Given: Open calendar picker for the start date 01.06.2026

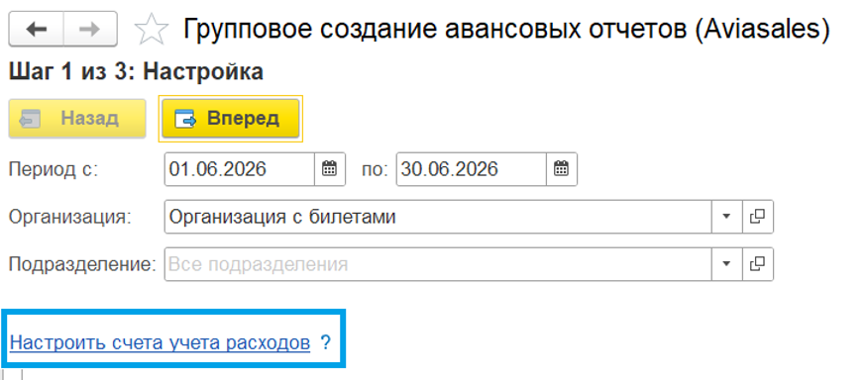Looking at the screenshot, I should pyautogui.click(x=330, y=168).
